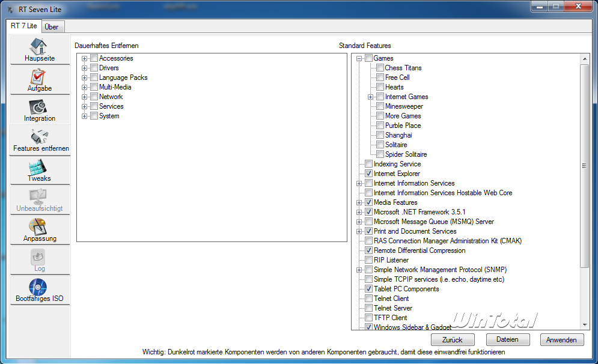Screen dimensions: 598x364
Task: Select the More Games item
Action: 403,116
